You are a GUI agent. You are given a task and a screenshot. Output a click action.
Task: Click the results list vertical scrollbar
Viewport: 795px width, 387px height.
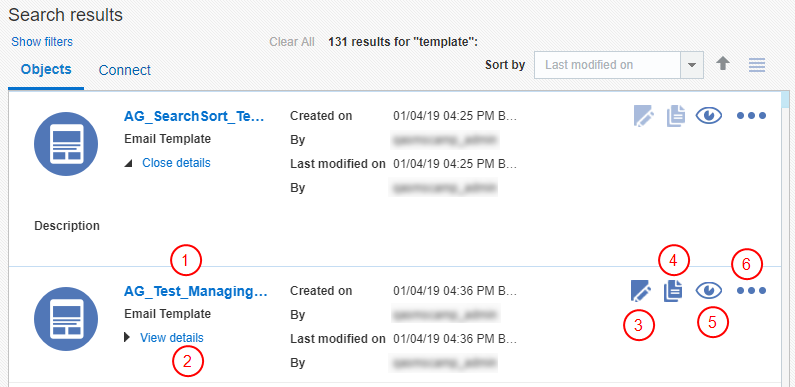point(785,238)
